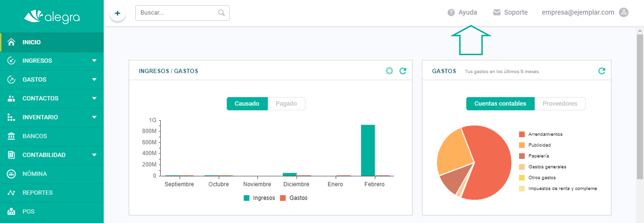Open CONTABILIDAD menu label

point(44,155)
